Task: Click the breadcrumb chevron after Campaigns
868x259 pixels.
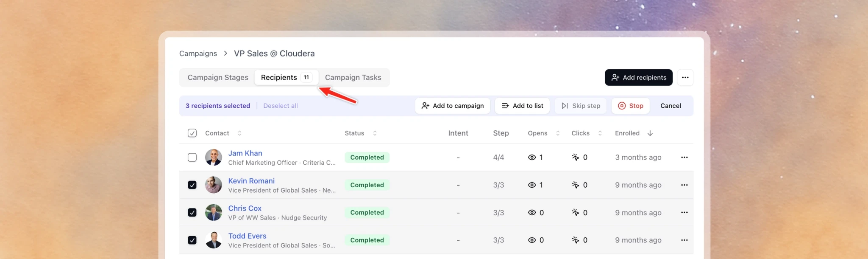Action: pos(225,53)
